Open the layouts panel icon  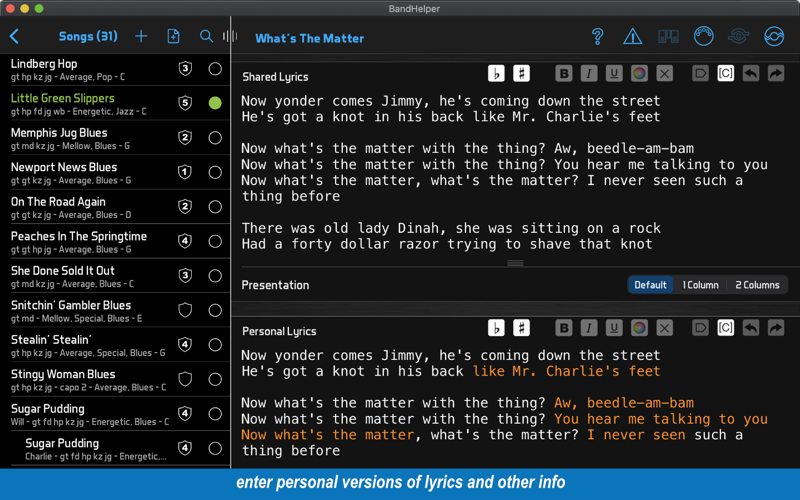pos(668,37)
